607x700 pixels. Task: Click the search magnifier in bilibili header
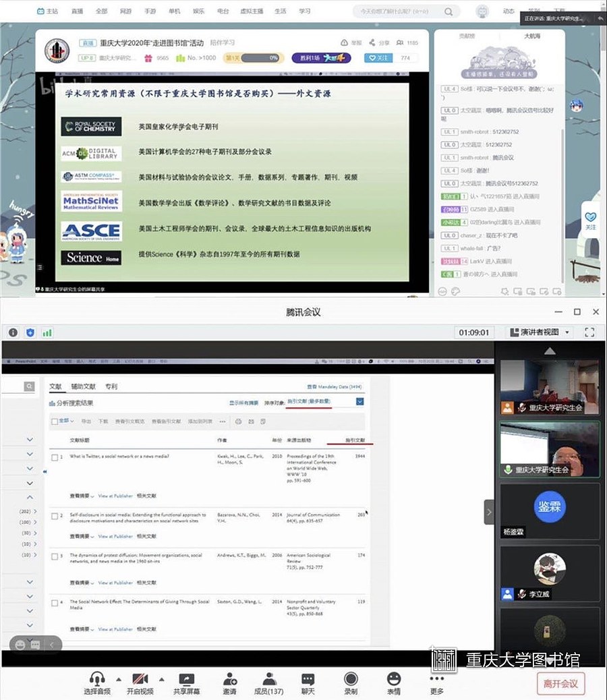pyautogui.click(x=448, y=11)
